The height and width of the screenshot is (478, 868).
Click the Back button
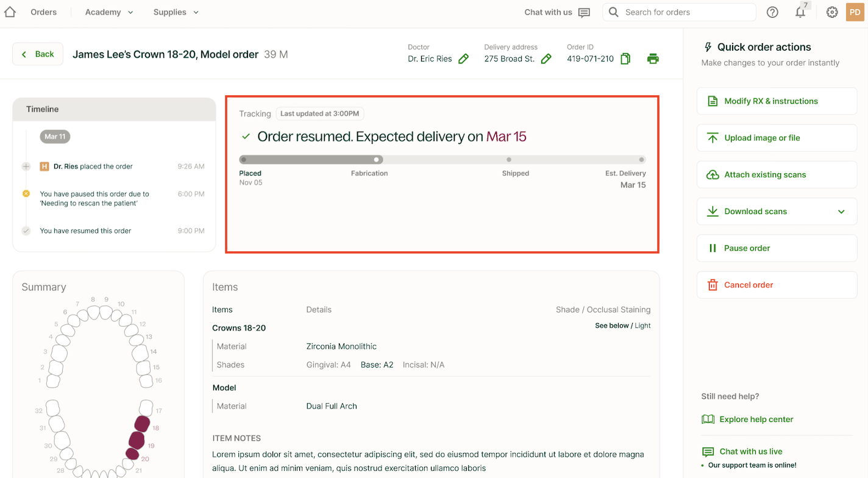point(38,54)
